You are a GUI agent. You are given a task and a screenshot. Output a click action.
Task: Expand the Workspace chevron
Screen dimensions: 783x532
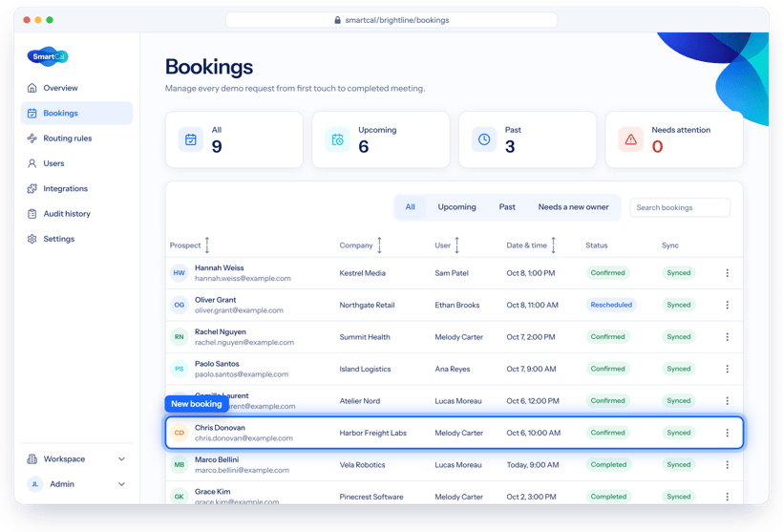click(121, 459)
